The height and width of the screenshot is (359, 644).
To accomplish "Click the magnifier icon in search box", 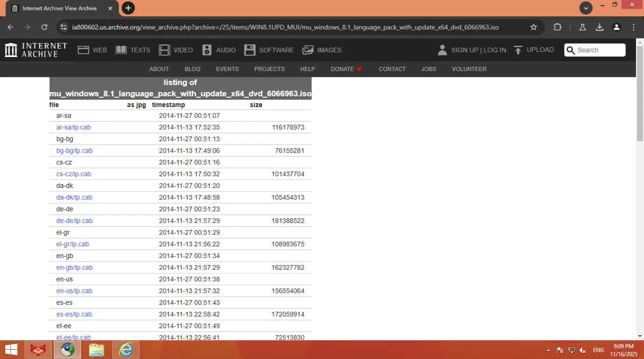I will [x=571, y=50].
